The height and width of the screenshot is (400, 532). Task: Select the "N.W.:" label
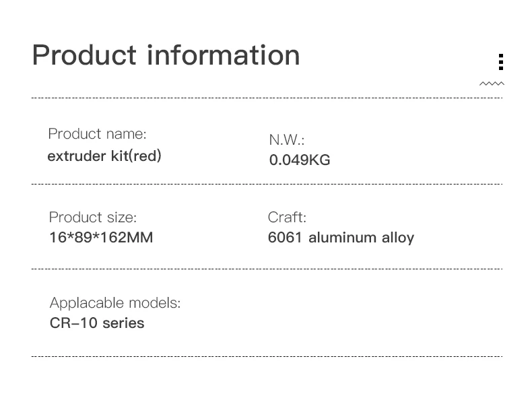[x=287, y=140]
